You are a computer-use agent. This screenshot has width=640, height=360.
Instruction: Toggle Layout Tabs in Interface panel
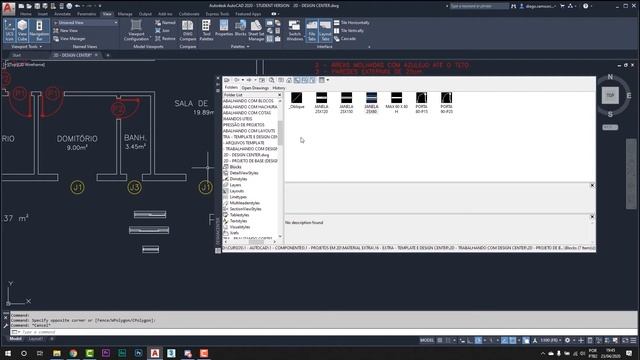(x=325, y=30)
